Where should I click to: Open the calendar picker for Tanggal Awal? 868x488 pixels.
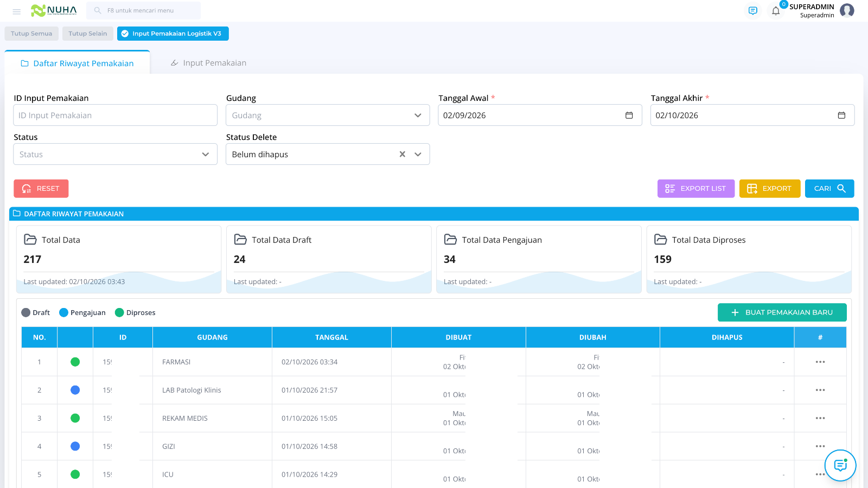tap(629, 115)
